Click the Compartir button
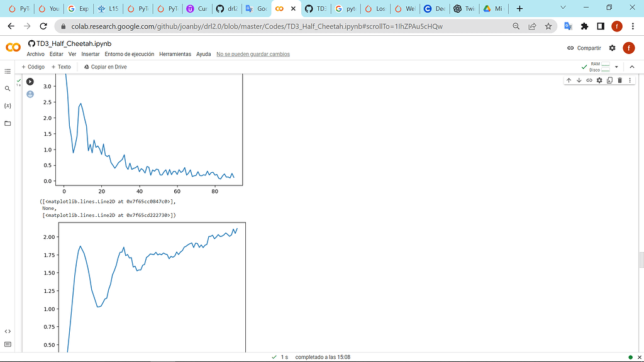The image size is (644, 362). 584,48
